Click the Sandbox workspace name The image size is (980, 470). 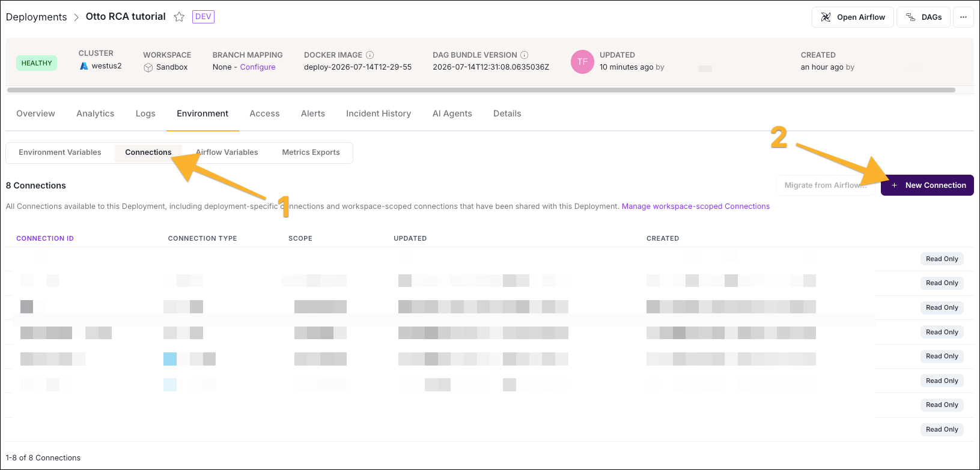point(172,67)
